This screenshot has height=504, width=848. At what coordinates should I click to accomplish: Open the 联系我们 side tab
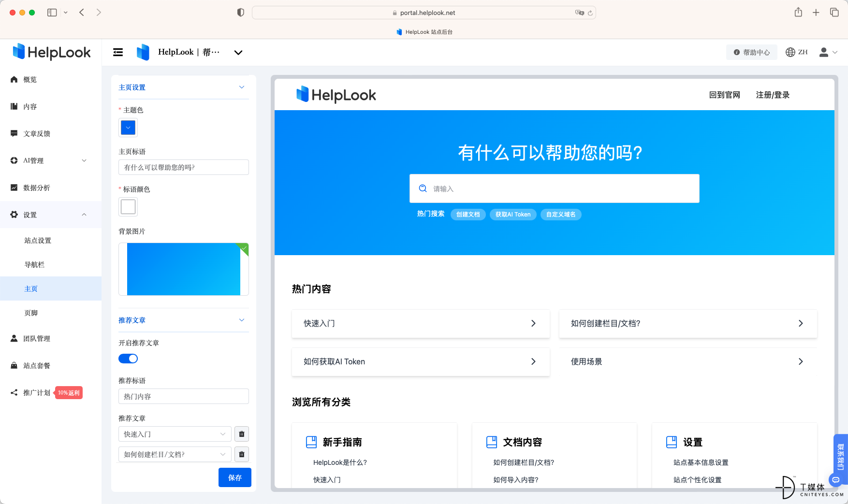[x=840, y=457]
